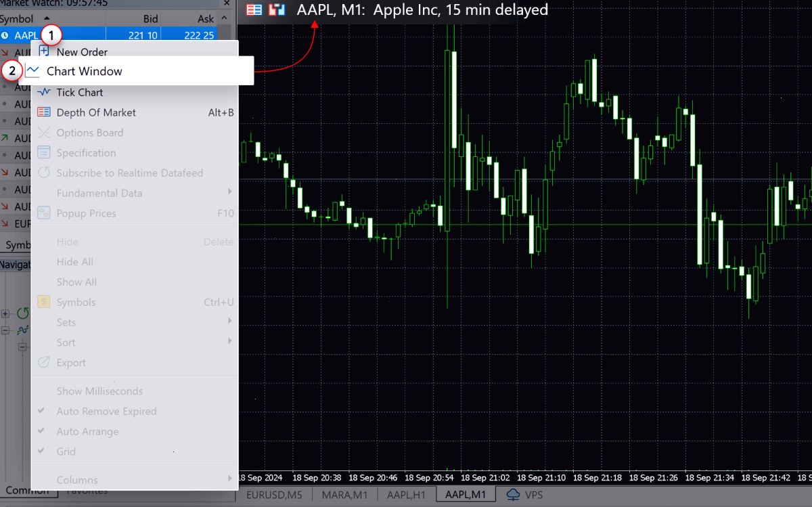Click the VPS cloud icon

513,494
